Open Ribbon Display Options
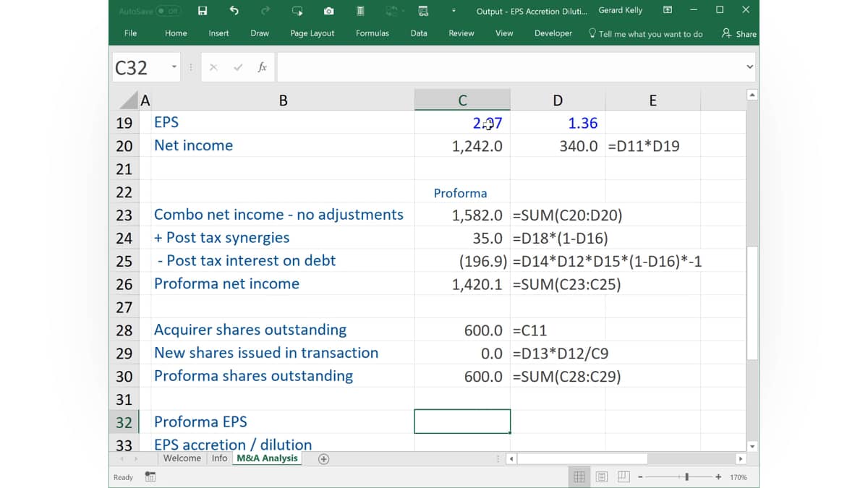This screenshot has height=488, width=868. [x=668, y=10]
